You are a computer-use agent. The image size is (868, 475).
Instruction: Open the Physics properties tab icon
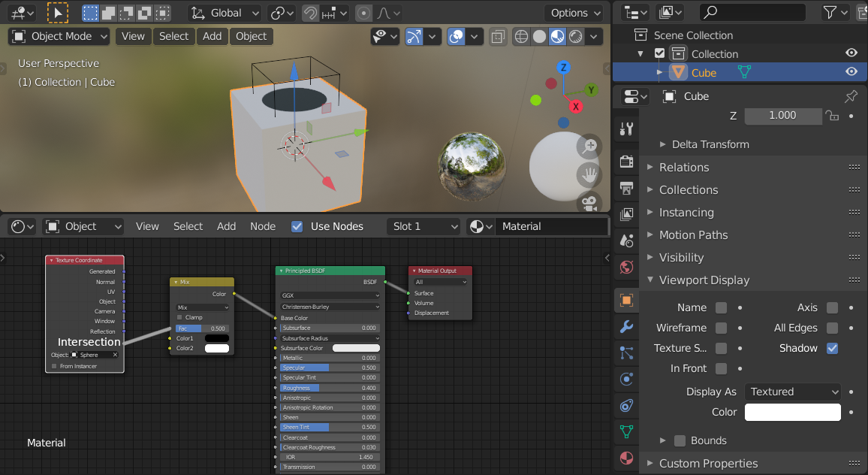(627, 379)
